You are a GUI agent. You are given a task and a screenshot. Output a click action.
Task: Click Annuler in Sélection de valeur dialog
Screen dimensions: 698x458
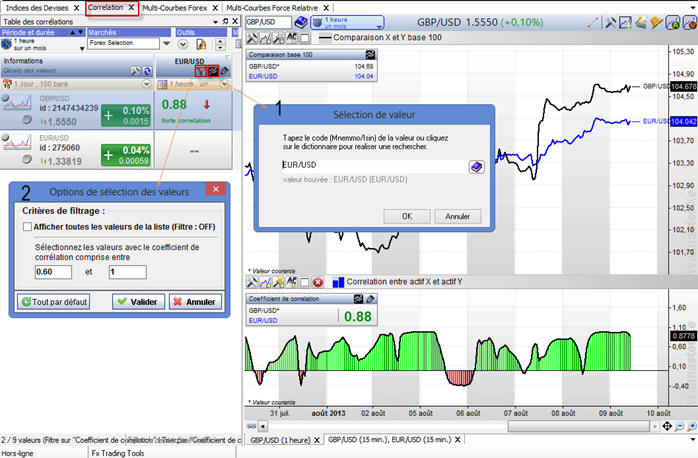click(458, 216)
